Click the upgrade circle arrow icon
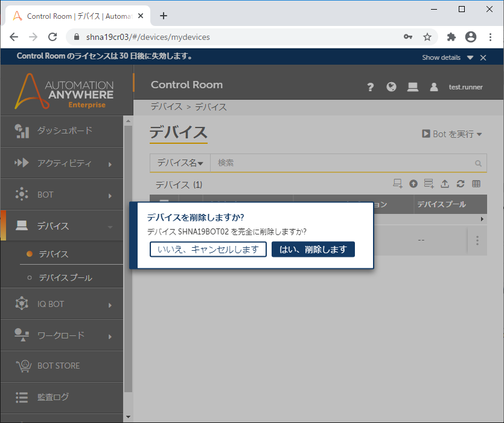The height and width of the screenshot is (423, 504). tap(413, 184)
